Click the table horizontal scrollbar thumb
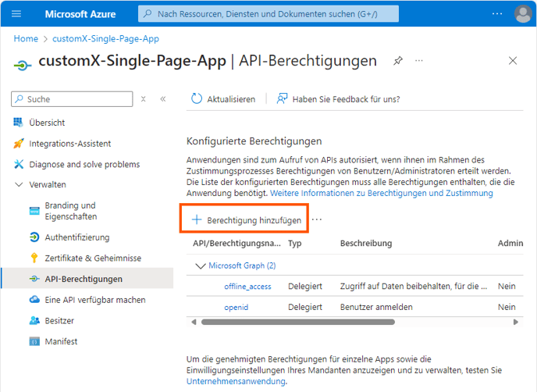537x392 pixels. [298, 322]
